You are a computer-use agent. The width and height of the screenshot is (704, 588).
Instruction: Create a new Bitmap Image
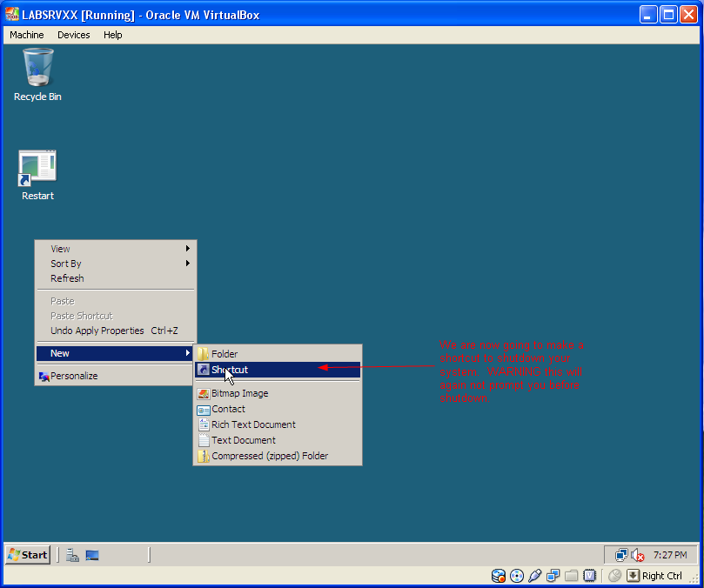click(278, 394)
